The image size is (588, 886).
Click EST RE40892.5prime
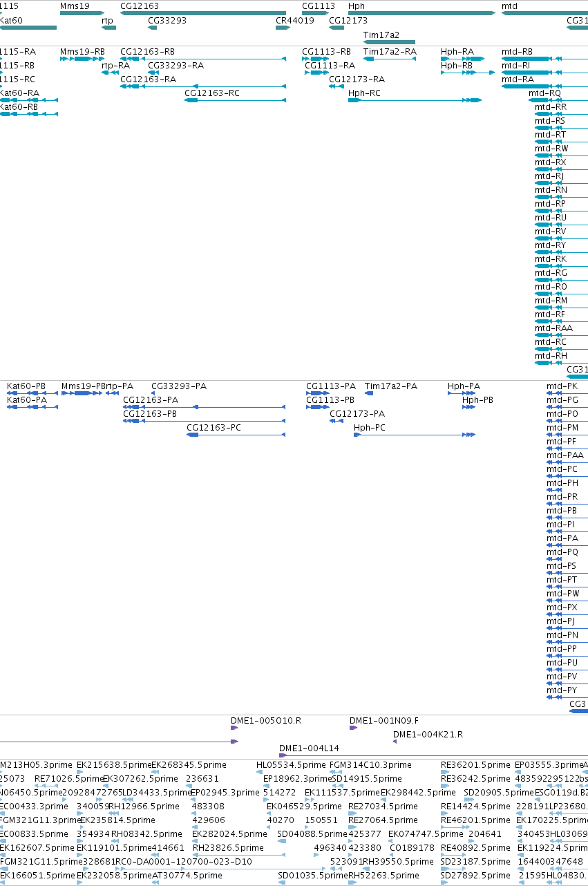click(x=476, y=848)
